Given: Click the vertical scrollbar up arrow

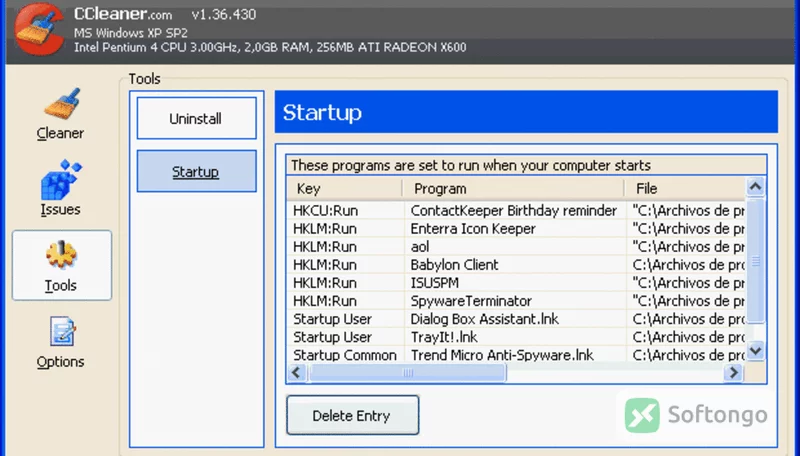Looking at the screenshot, I should point(756,187).
